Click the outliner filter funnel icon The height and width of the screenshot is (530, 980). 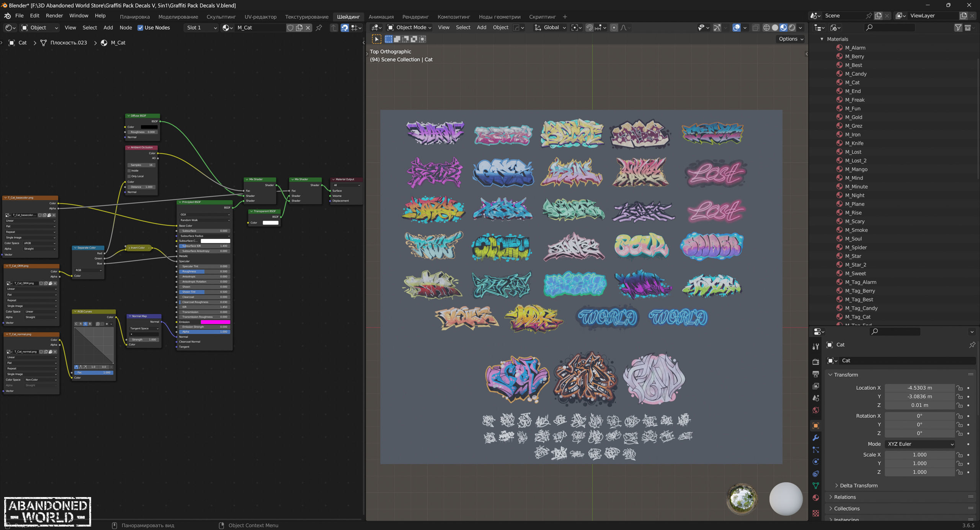[x=958, y=28]
